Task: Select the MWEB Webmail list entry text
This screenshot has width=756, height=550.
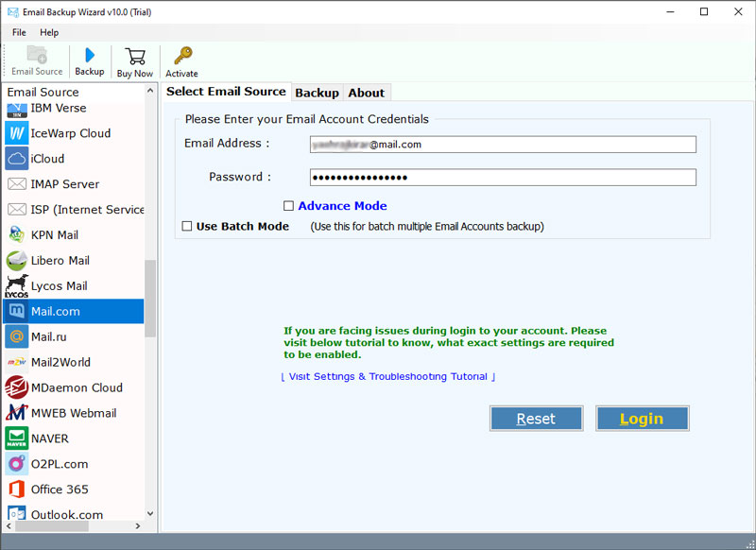Action: click(74, 413)
